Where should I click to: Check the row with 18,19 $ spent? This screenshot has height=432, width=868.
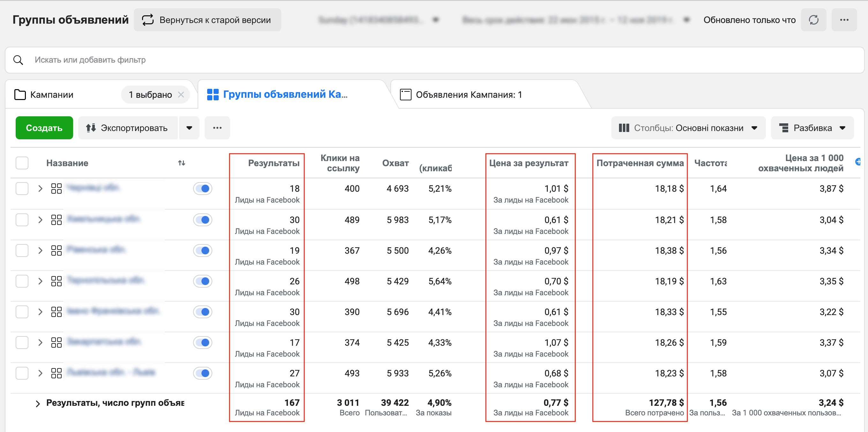click(22, 281)
